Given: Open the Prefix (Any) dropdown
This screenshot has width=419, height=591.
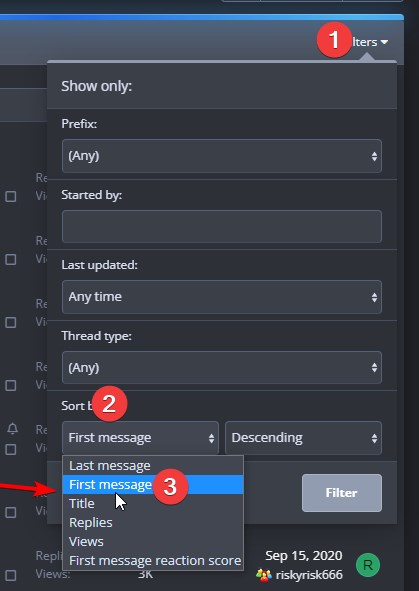Looking at the screenshot, I should pyautogui.click(x=222, y=156).
